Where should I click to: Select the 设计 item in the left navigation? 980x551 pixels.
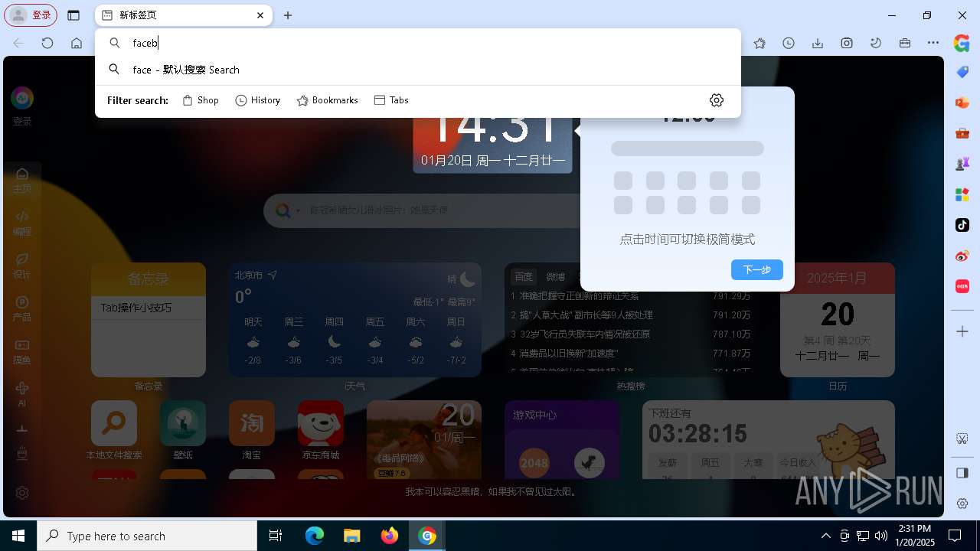click(22, 266)
